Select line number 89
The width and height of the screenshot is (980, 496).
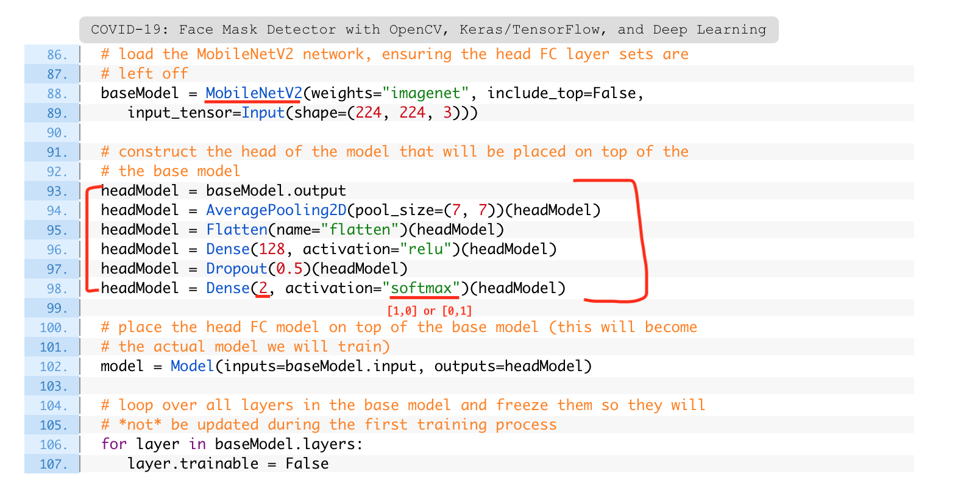click(x=57, y=113)
